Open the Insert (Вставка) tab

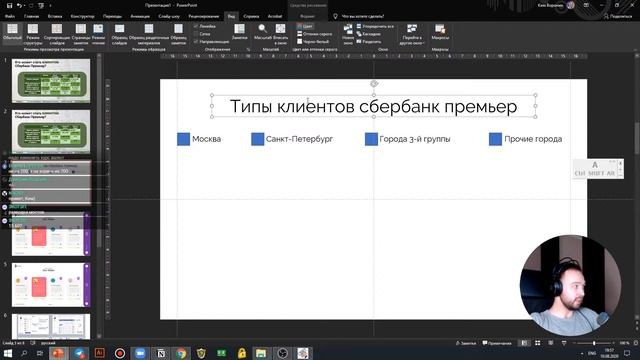[55, 16]
